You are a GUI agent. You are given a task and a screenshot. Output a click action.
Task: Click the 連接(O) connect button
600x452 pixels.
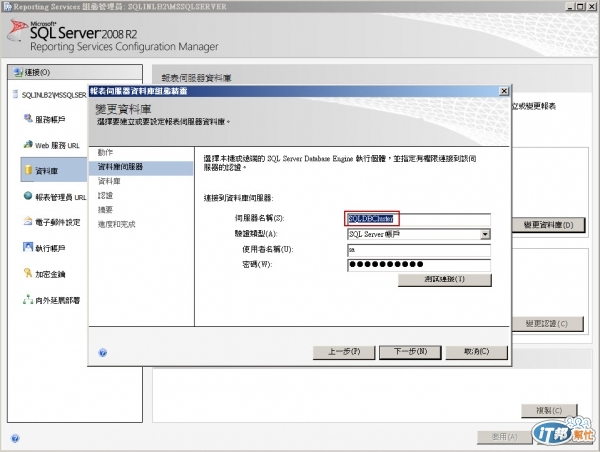point(75,72)
